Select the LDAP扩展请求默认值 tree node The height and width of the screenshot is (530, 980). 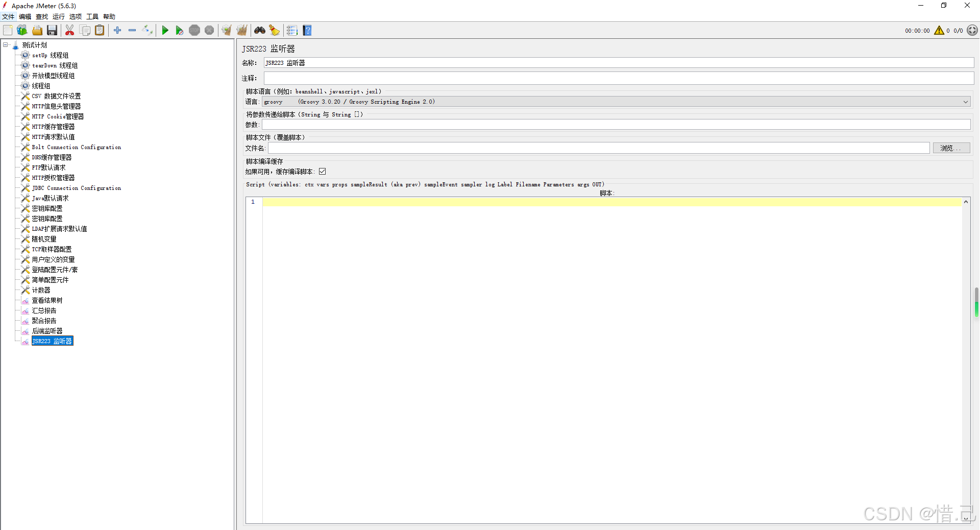[x=59, y=229]
